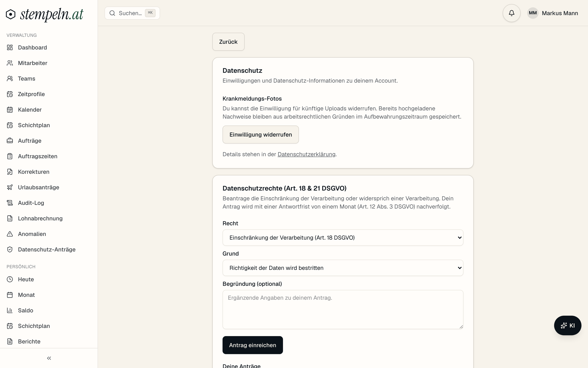Open the Datenschutzerklärung link
588x368 pixels.
(306, 154)
